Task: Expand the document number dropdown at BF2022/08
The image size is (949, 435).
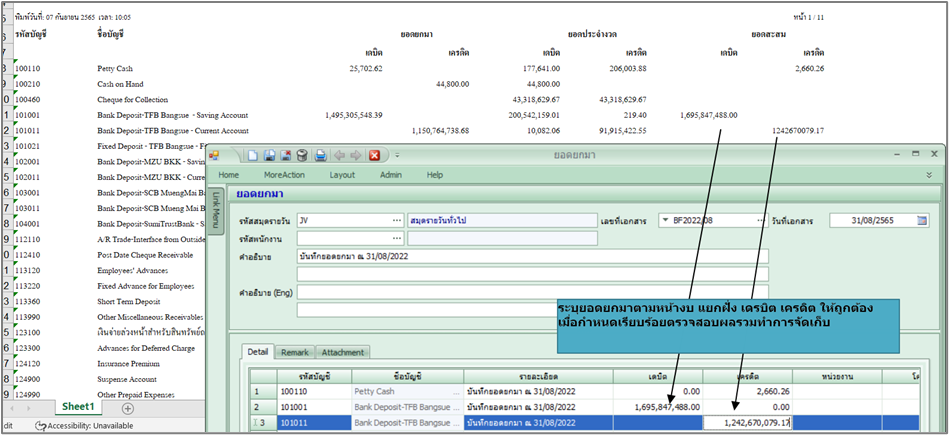Action: [x=664, y=220]
